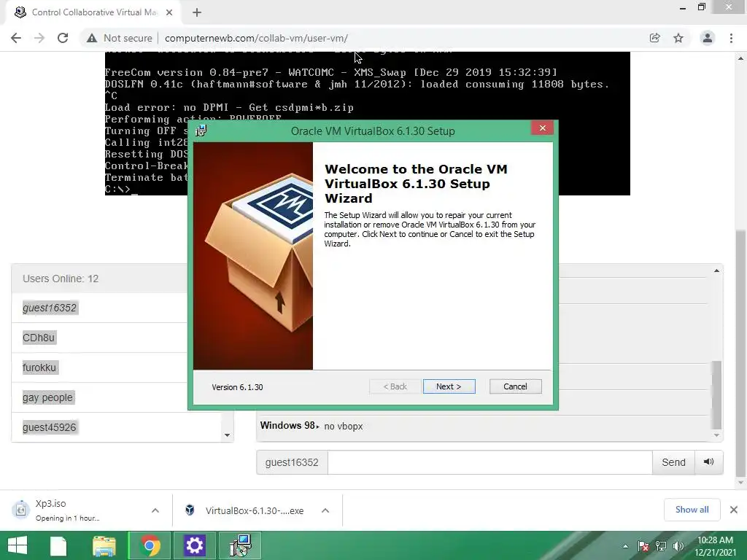The height and width of the screenshot is (560, 747).
Task: Select user guest16352 in online list
Action: [x=50, y=308]
